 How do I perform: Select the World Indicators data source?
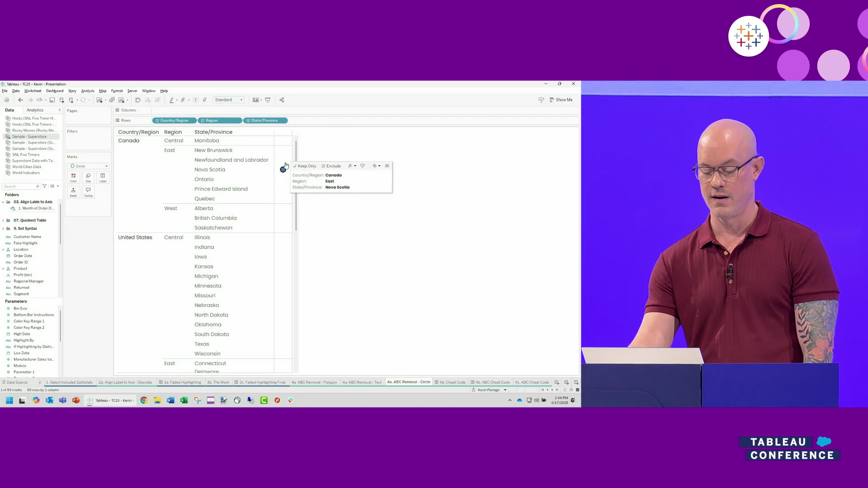point(26,173)
